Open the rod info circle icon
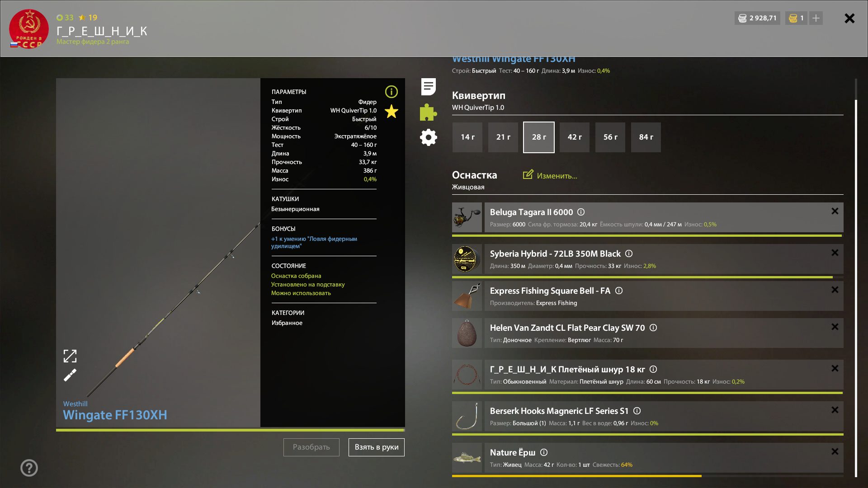This screenshot has height=488, width=868. click(392, 92)
